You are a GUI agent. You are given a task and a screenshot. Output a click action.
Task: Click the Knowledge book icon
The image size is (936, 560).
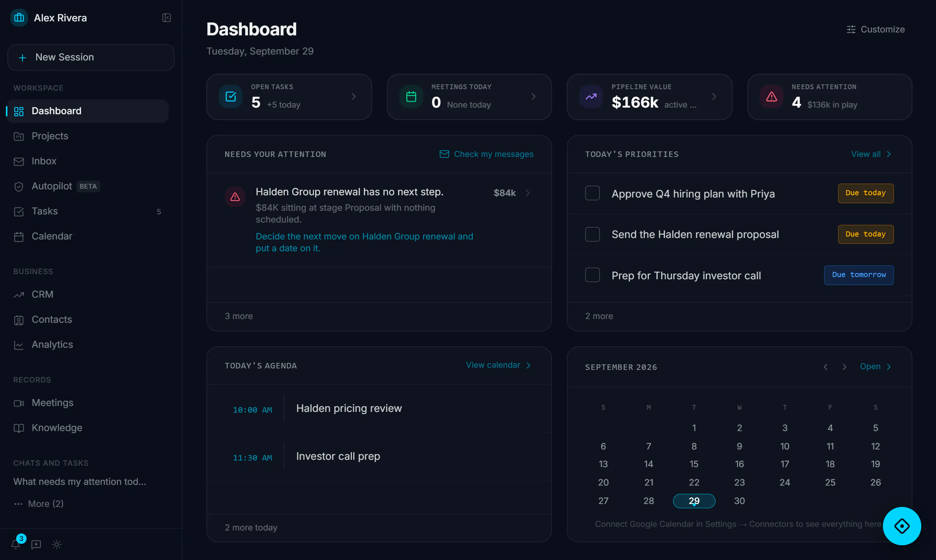(19, 428)
